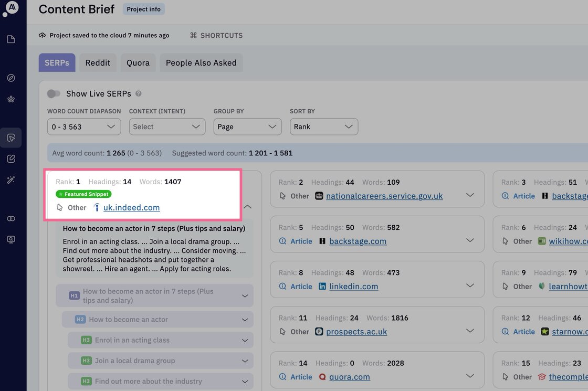The image size is (588, 391).
Task: Open the Group By Page dropdown
Action: pos(247,126)
